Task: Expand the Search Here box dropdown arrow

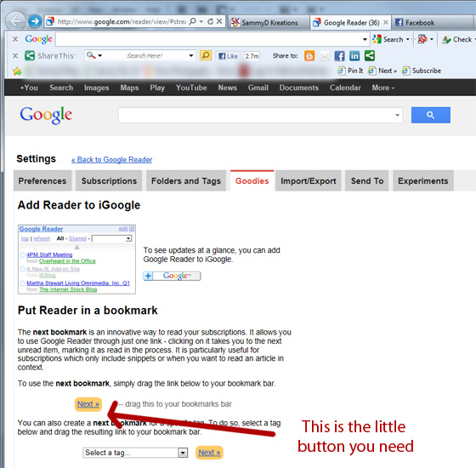Action: tap(191, 55)
